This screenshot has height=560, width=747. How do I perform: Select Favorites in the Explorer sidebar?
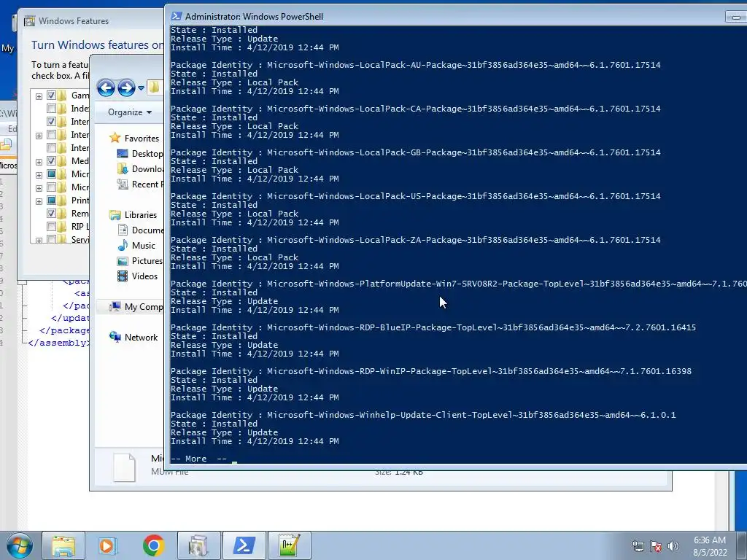(x=142, y=138)
